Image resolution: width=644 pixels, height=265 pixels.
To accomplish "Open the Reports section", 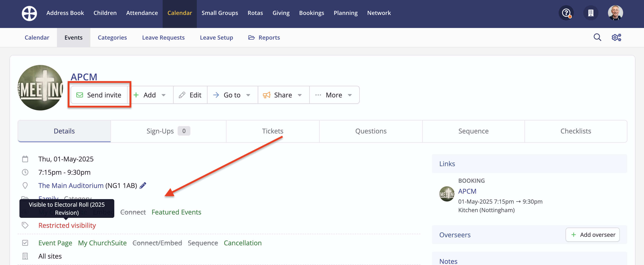I will pyautogui.click(x=264, y=37).
